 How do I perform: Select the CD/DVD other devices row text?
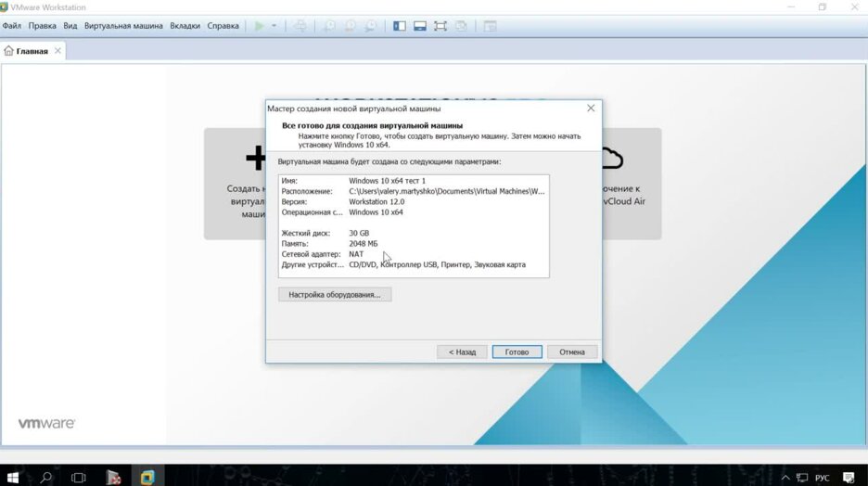(438, 265)
